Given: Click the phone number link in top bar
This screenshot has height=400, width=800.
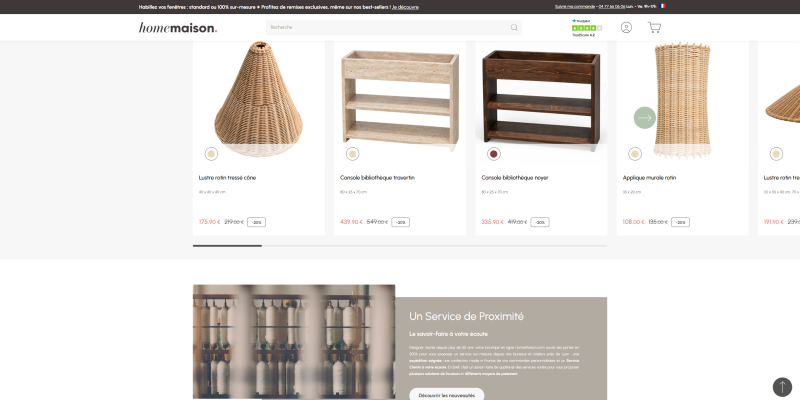Looking at the screenshot, I should tap(612, 7).
